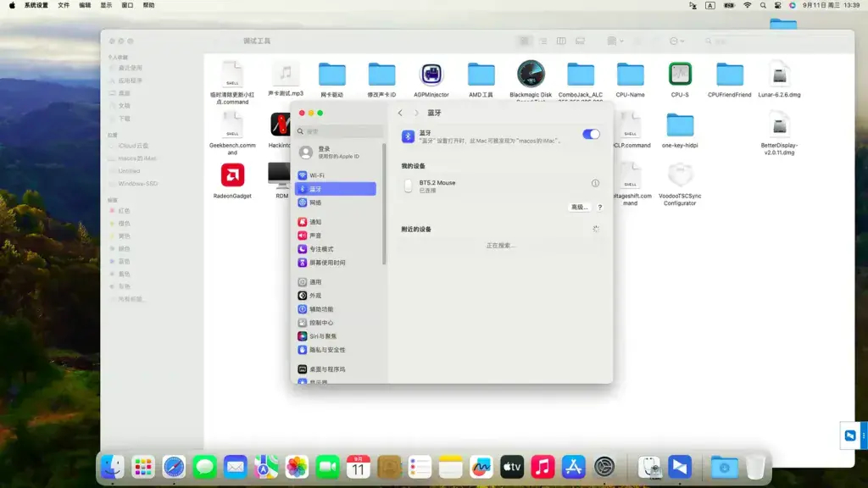This screenshot has width=868, height=488.
Task: Show info for the BT5.2 Mouse device
Action: click(595, 183)
